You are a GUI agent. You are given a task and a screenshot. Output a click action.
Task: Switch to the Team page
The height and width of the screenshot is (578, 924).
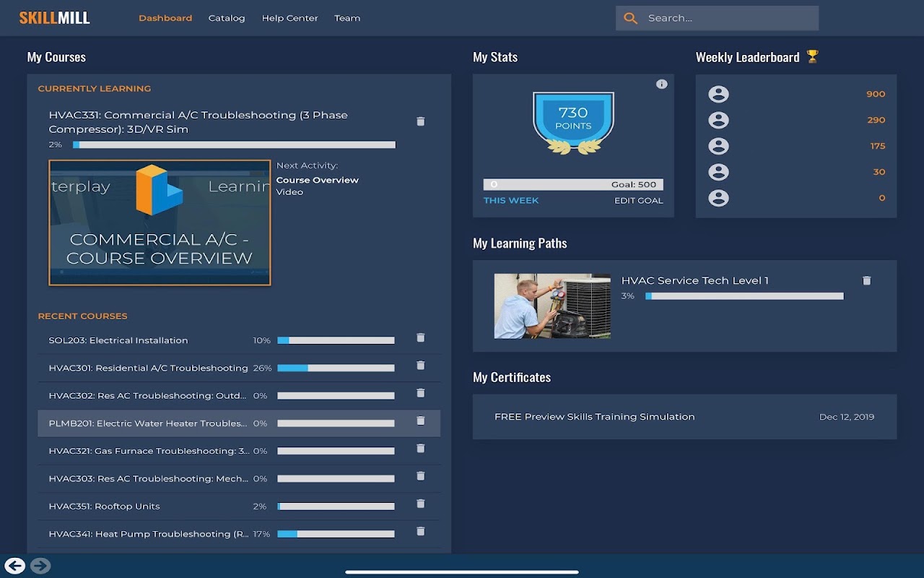tap(347, 18)
